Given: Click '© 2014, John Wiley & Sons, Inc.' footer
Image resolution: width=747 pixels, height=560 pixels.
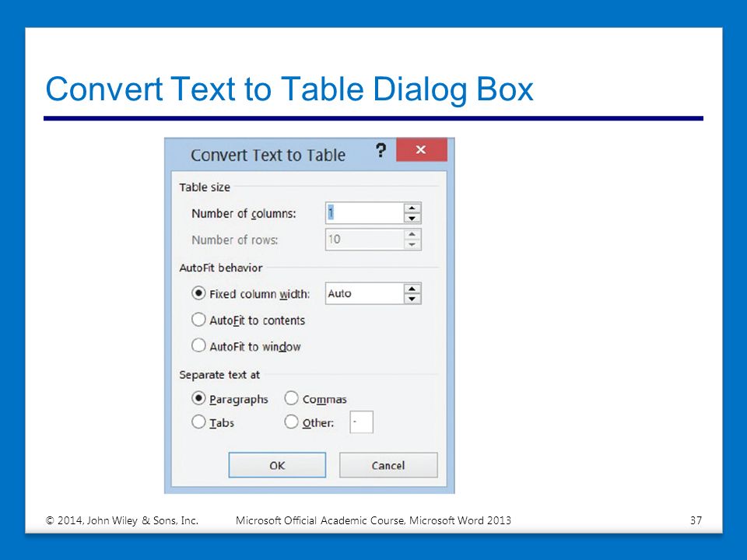Looking at the screenshot, I should [122, 520].
